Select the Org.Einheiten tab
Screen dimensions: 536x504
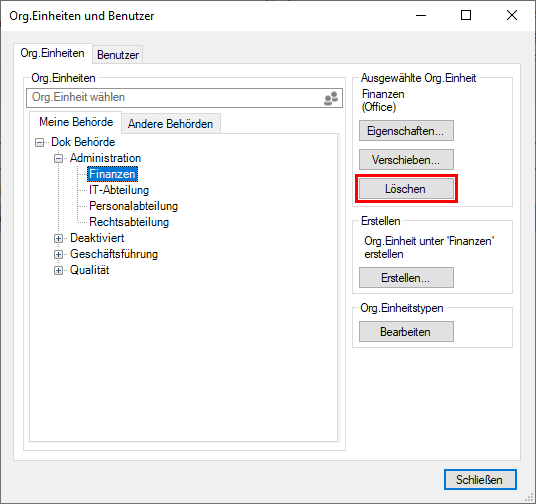[53, 53]
